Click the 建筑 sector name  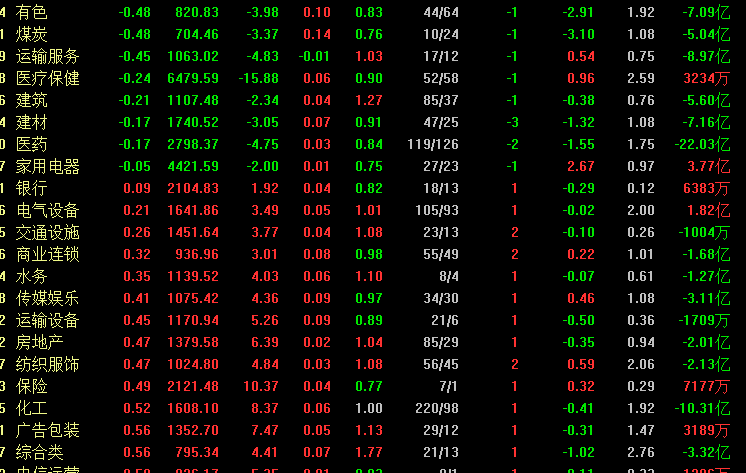click(32, 100)
